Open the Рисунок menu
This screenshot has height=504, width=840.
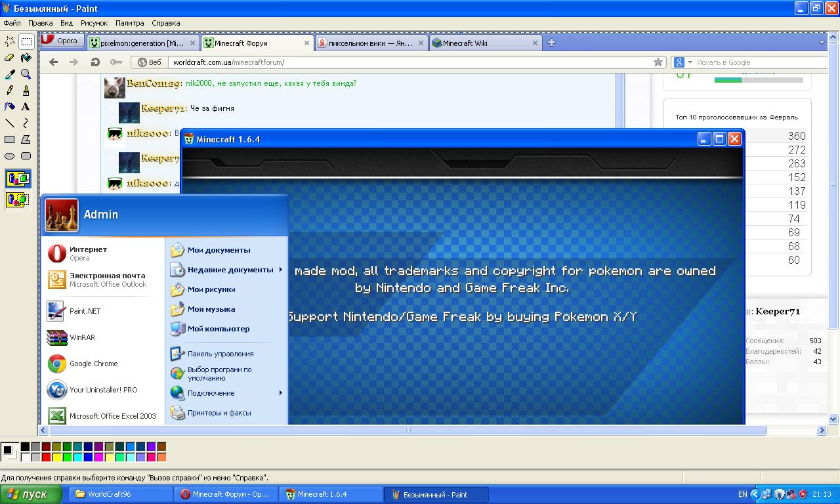click(x=94, y=23)
